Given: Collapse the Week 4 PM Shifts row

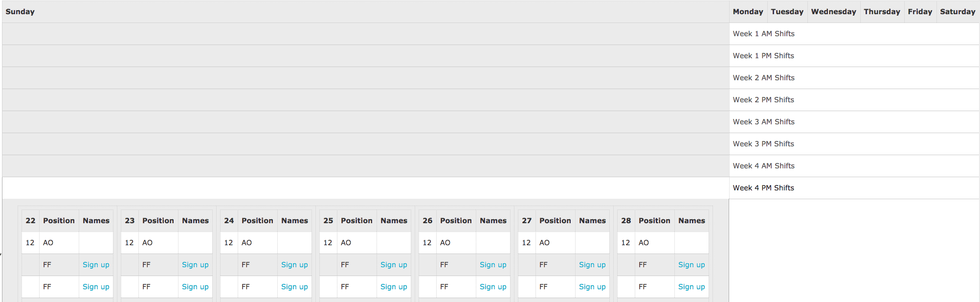Looking at the screenshot, I should pyautogui.click(x=763, y=187).
